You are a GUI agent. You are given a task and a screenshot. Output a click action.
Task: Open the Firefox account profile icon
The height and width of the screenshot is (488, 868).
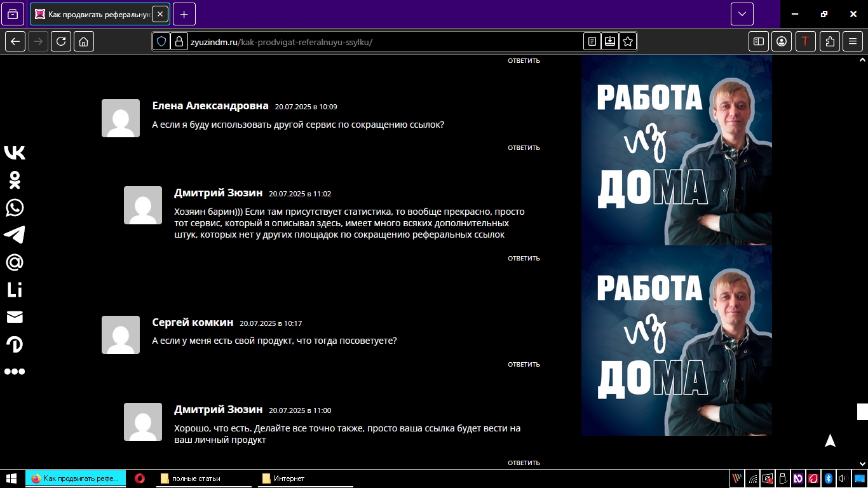pos(782,41)
